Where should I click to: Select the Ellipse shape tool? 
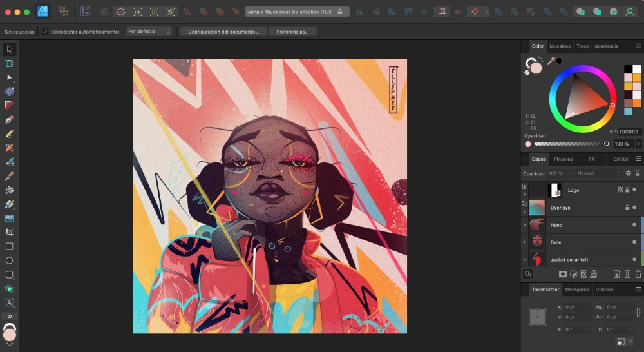pos(9,260)
